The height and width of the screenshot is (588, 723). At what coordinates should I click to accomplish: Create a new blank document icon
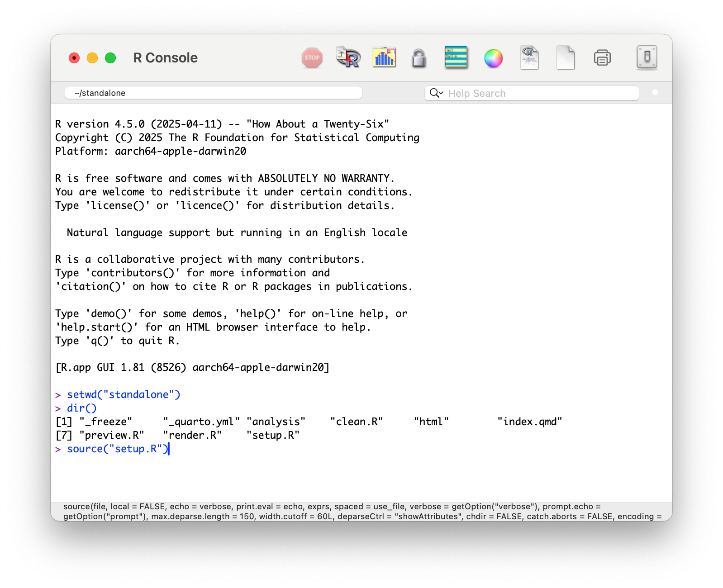tap(566, 58)
